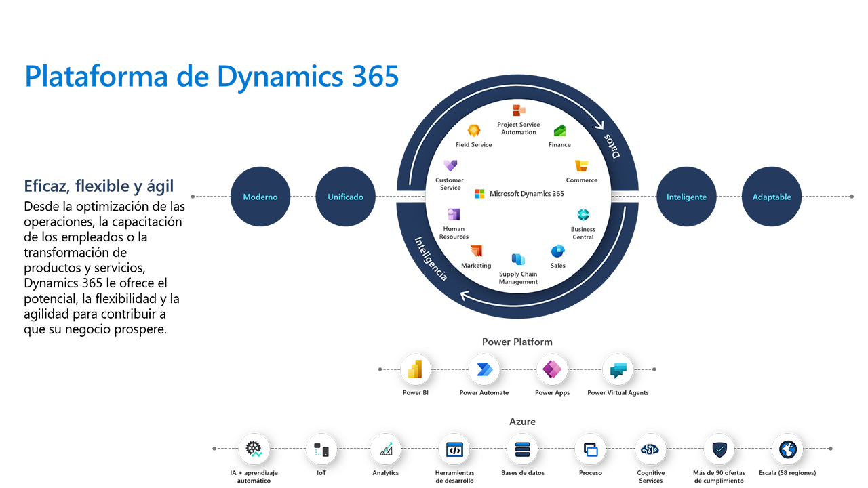Click the Moderno circle node
Image resolution: width=868 pixels, height=488 pixels.
pyautogui.click(x=260, y=197)
